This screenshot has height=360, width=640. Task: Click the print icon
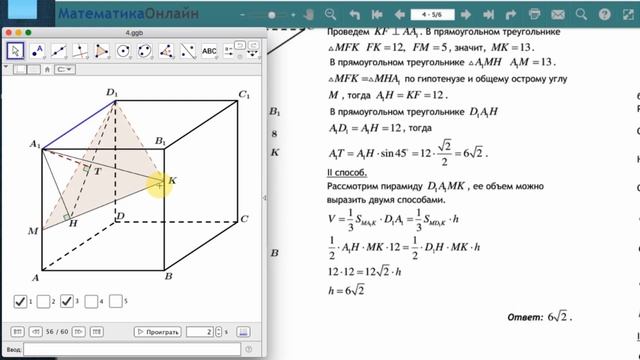click(x=534, y=15)
